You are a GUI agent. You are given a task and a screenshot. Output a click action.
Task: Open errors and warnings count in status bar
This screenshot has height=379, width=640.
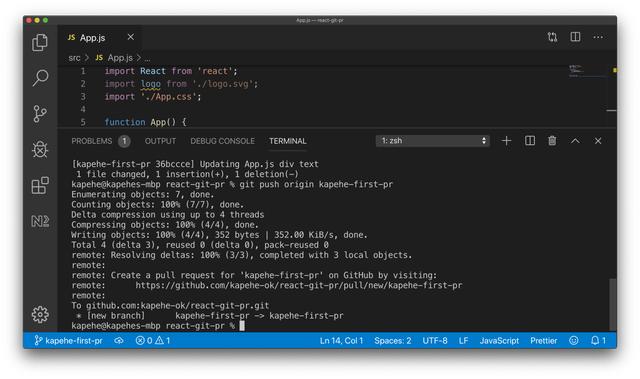point(153,341)
